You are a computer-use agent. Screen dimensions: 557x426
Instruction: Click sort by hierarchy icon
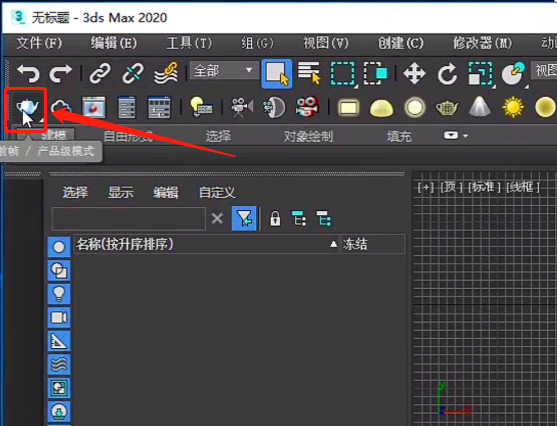pyautogui.click(x=299, y=219)
